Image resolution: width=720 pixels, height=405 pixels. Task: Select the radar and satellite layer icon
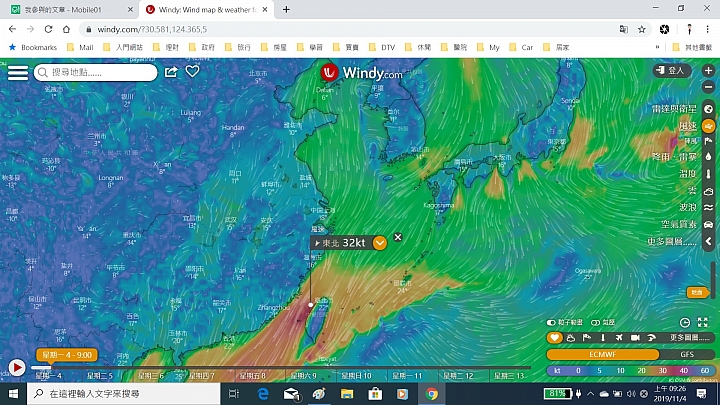coord(708,109)
